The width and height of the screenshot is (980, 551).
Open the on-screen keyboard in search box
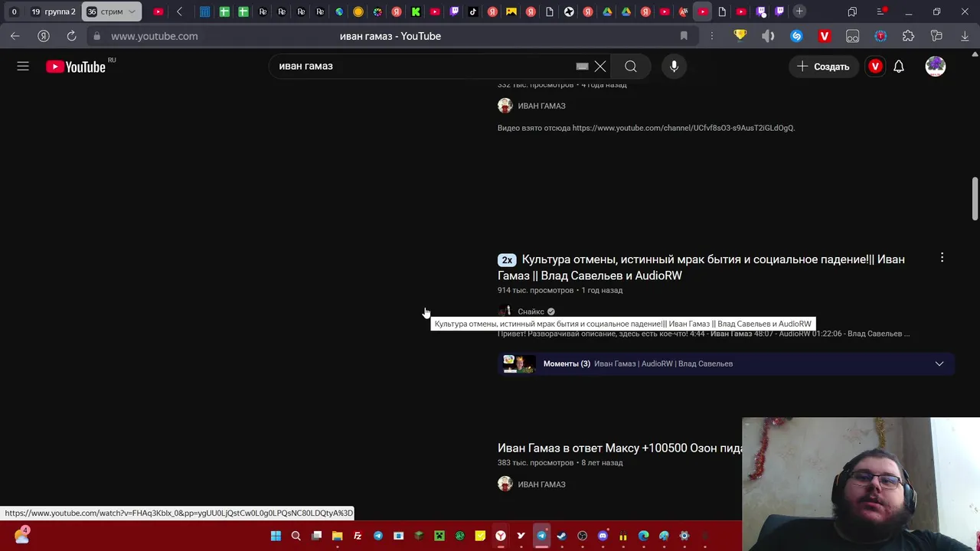pyautogui.click(x=582, y=67)
